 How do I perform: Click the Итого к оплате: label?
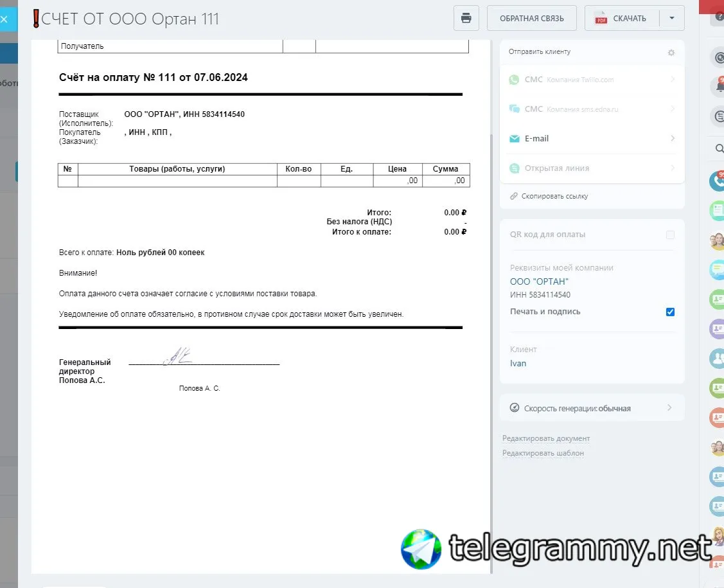(x=362, y=232)
